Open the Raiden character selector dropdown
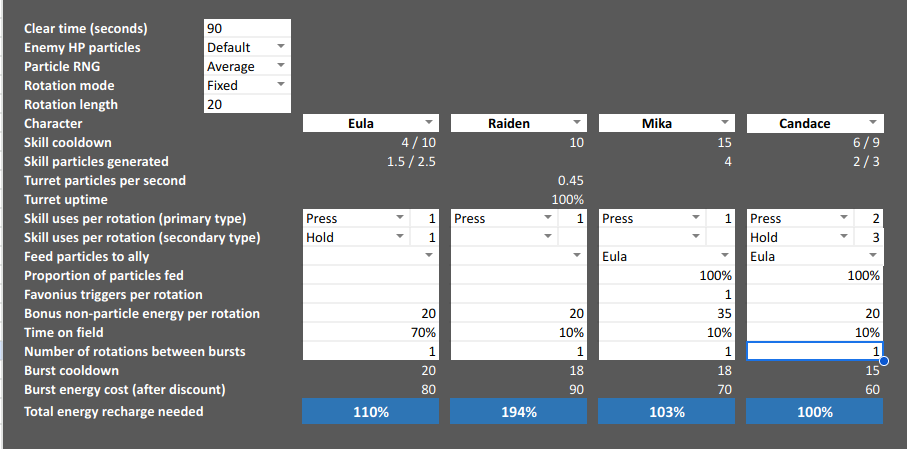This screenshot has height=449, width=907. (577, 123)
